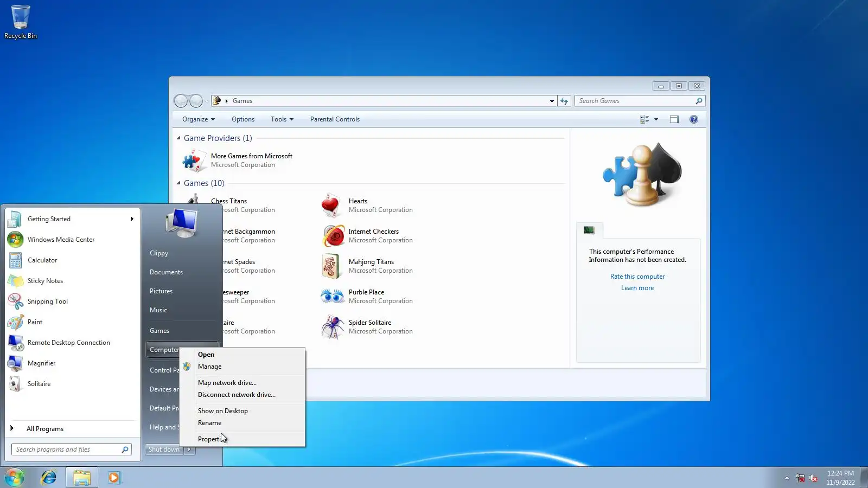Image resolution: width=868 pixels, height=488 pixels.
Task: Open Sticky Notes via its icon
Action: (x=15, y=281)
